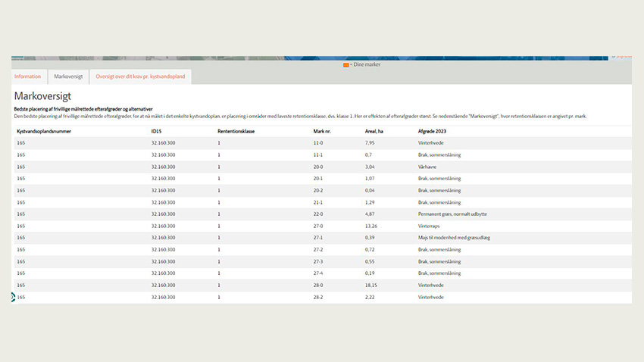Screen dimensions: 644x362
Task: Open Oversigt over dit krav pr. kystvandopland tab
Action: (x=140, y=76)
